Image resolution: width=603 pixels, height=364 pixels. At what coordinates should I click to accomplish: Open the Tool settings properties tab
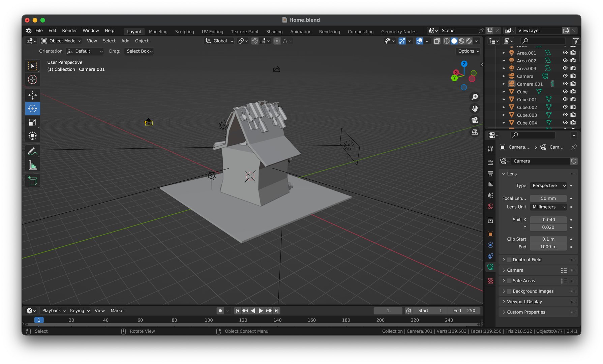click(490, 149)
